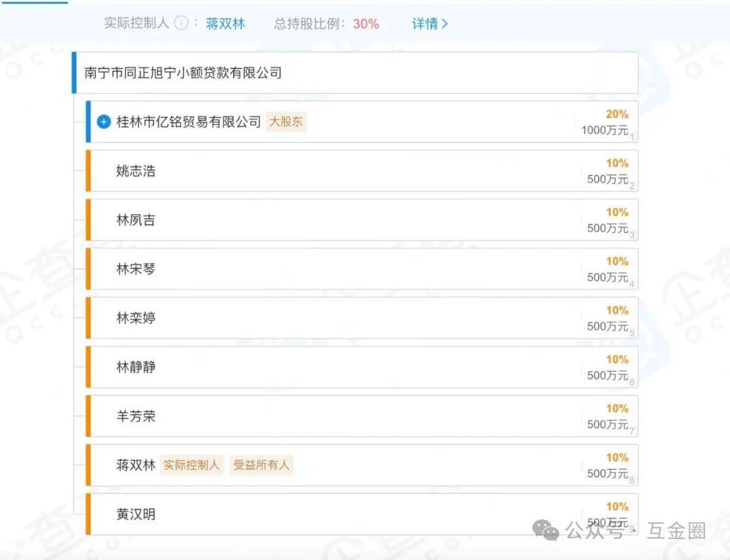Click the 受益所有人 tag
The width and height of the screenshot is (730, 560).
pyautogui.click(x=262, y=465)
